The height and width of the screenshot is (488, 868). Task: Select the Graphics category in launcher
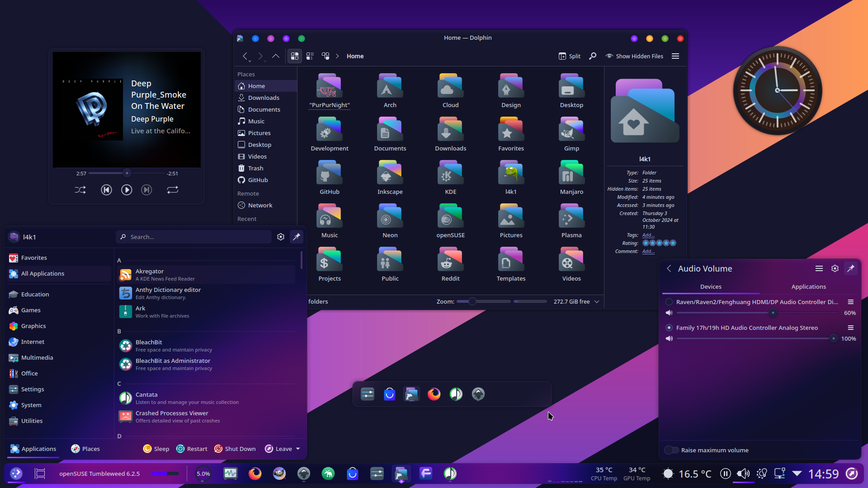tap(59, 326)
